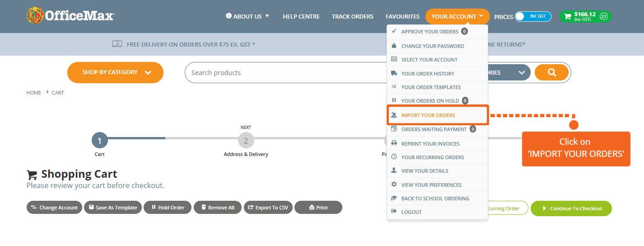
Task: Select step 1 Cart in progress bar
Action: click(x=99, y=141)
